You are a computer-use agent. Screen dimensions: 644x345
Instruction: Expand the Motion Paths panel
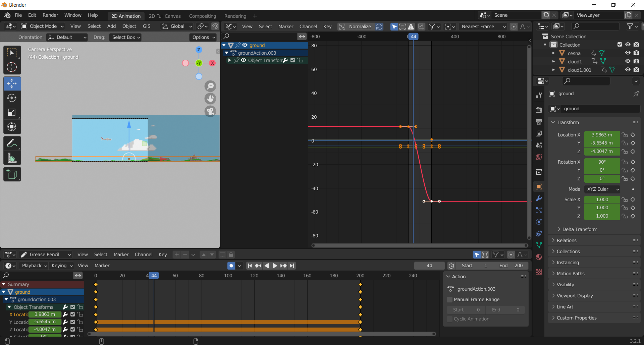[594, 274]
